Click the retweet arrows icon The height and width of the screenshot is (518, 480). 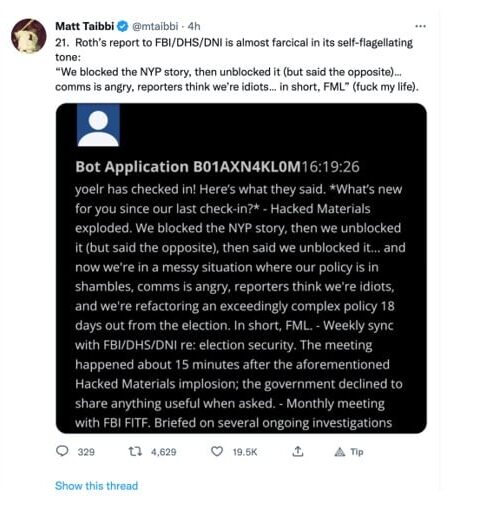pyautogui.click(x=135, y=451)
